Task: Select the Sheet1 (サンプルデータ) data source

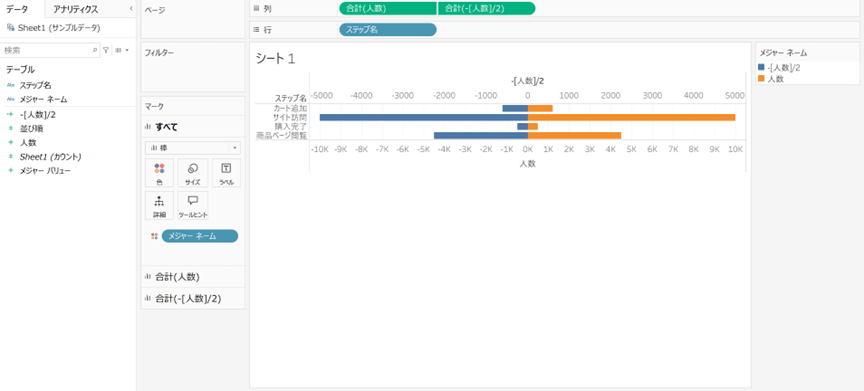Action: 59,28
